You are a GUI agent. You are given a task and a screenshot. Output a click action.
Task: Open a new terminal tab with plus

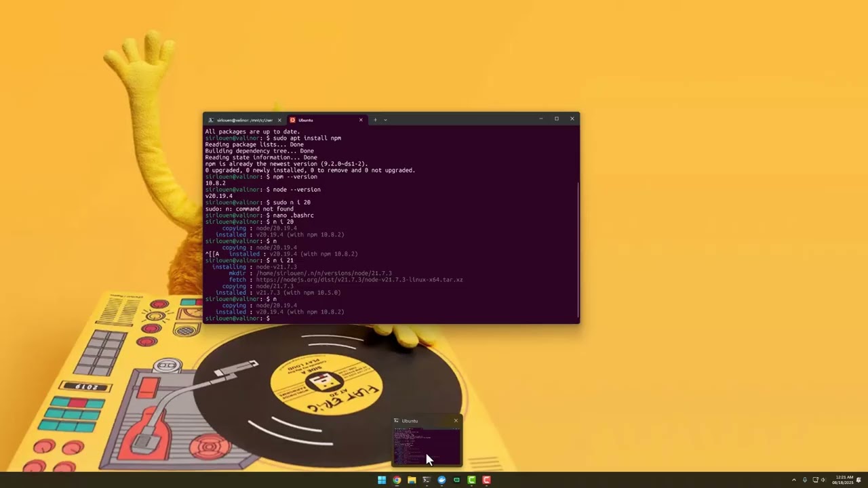(375, 120)
